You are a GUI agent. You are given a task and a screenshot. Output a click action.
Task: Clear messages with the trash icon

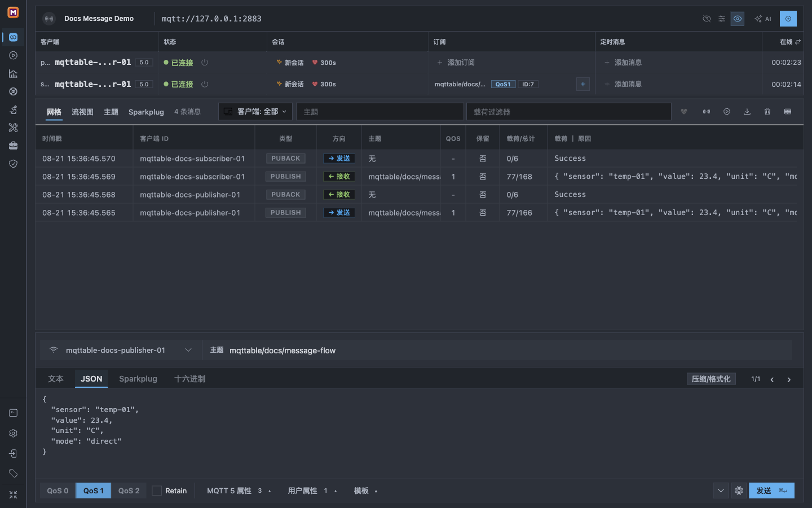767,112
